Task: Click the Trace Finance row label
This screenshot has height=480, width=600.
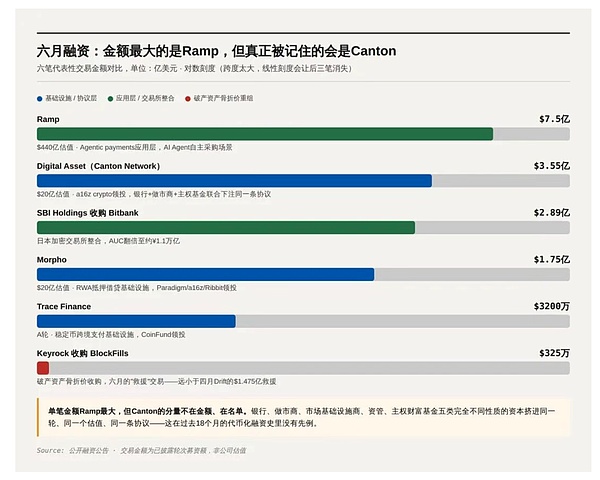Action: click(x=64, y=307)
